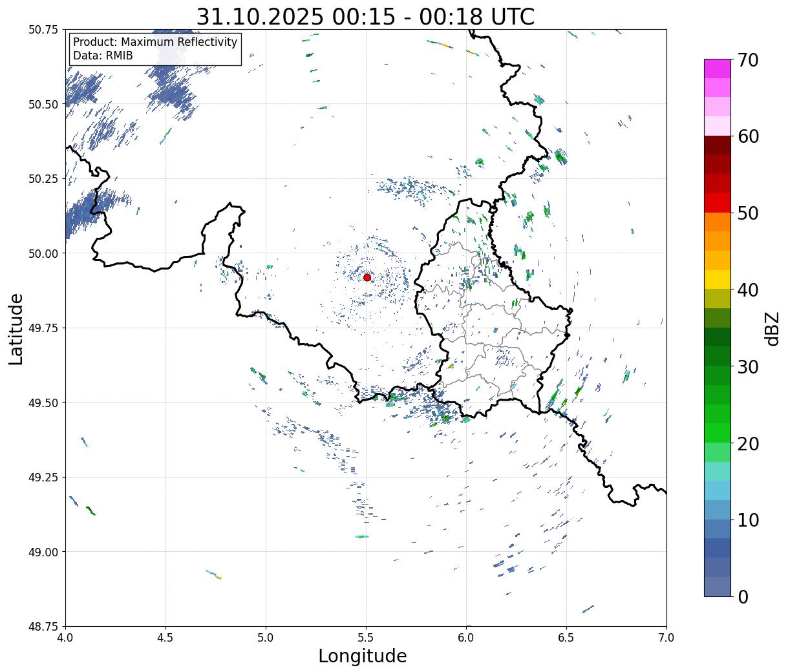Click the latitude tick label 49.25
Image resolution: width=788 pixels, height=672 pixels.
(x=43, y=477)
